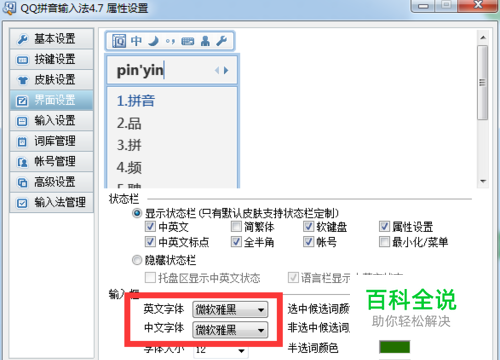500x360 pixels.
Task: Click the previous page arrow in candidate preview
Action: (x=217, y=70)
